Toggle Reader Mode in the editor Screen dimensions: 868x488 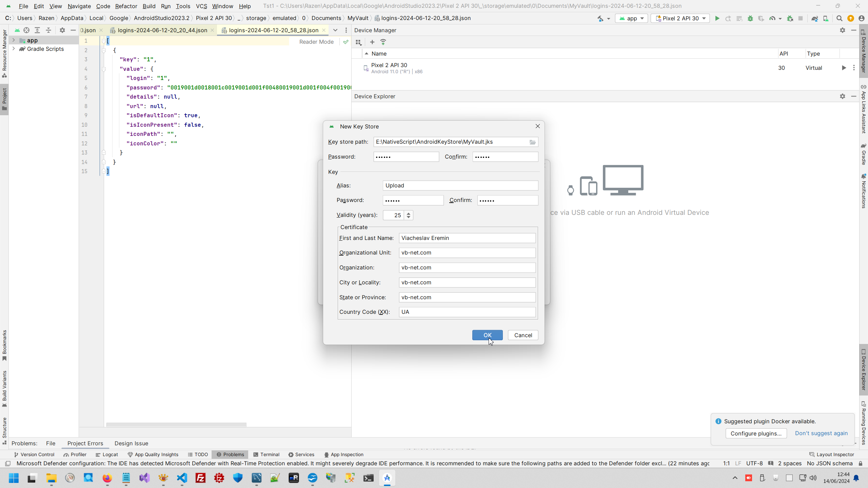pos(316,42)
